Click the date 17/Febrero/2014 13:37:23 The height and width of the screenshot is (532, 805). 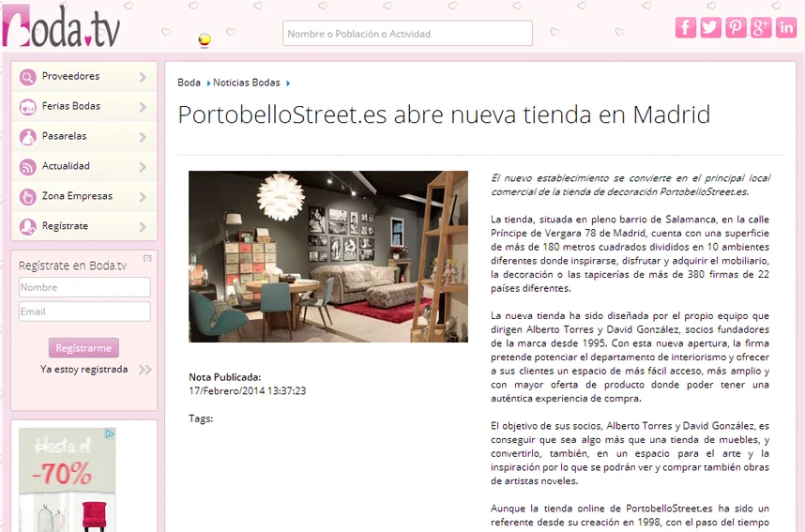248,390
